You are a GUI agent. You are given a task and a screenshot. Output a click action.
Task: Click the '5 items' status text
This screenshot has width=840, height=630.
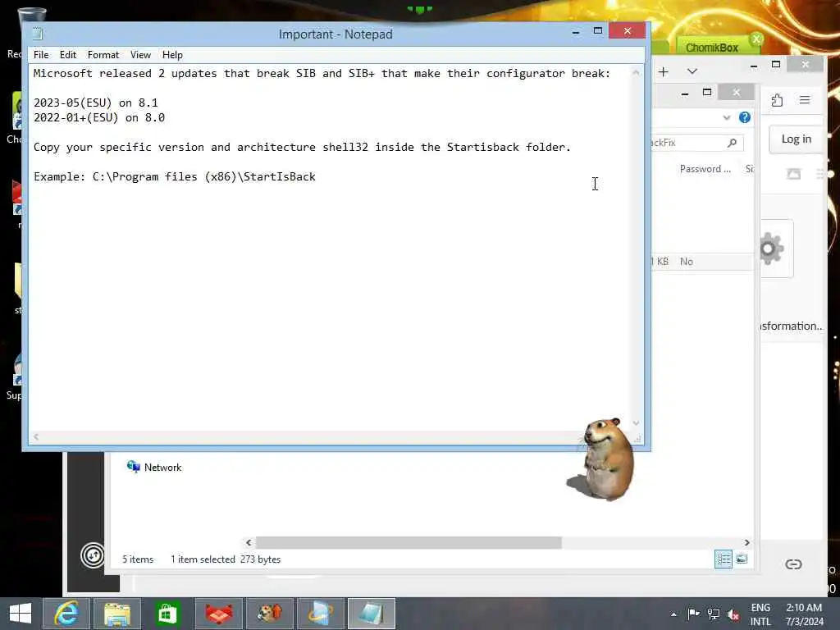(x=138, y=559)
